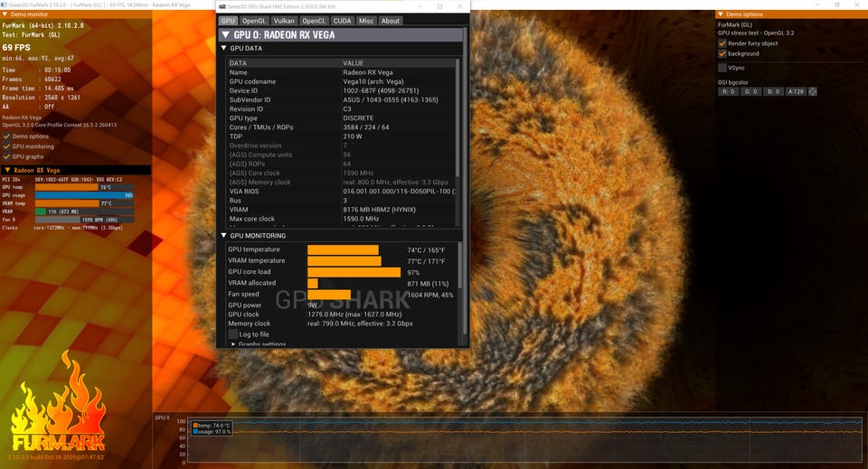868x469 pixels.
Task: Switch to the OpenCL tab
Action: (x=314, y=21)
